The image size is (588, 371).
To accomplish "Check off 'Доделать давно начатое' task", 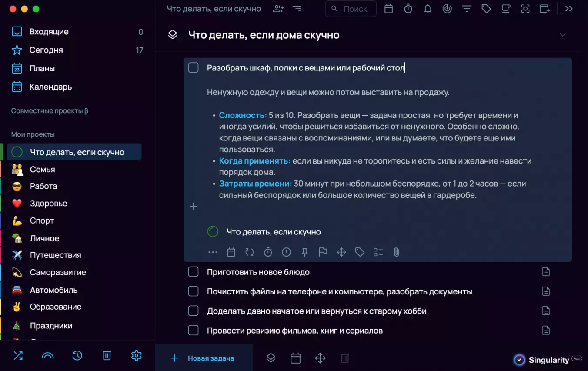I will point(193,311).
